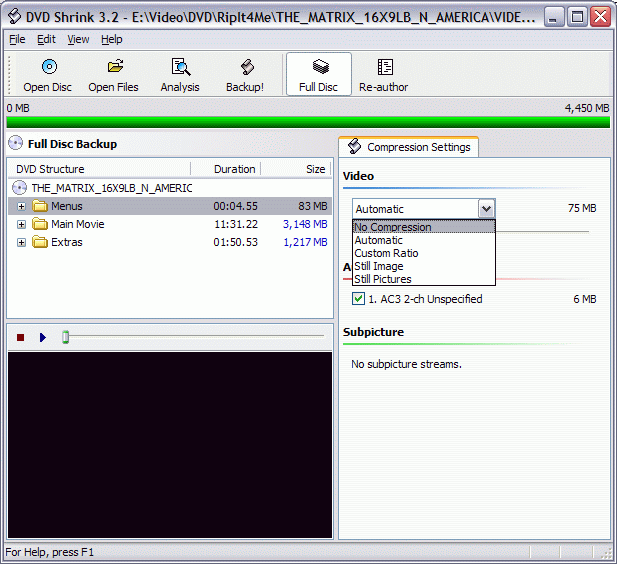Click the Open Files folder icon
The width and height of the screenshot is (617, 564).
[114, 68]
